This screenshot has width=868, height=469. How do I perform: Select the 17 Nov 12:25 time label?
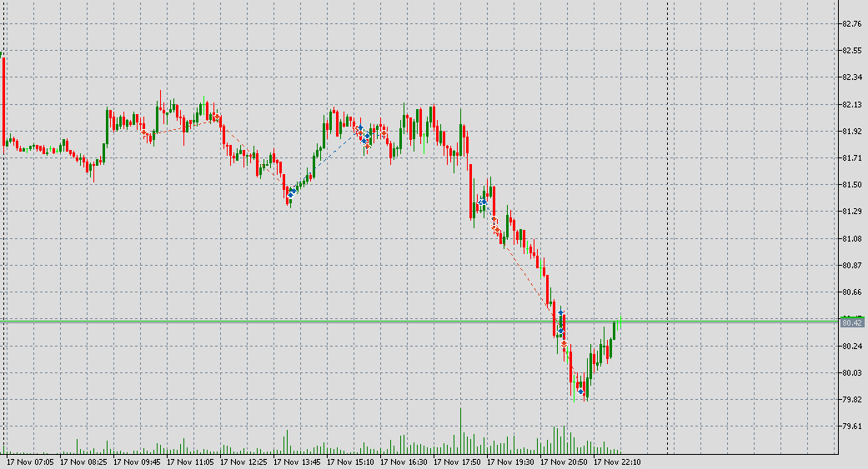coord(243,462)
